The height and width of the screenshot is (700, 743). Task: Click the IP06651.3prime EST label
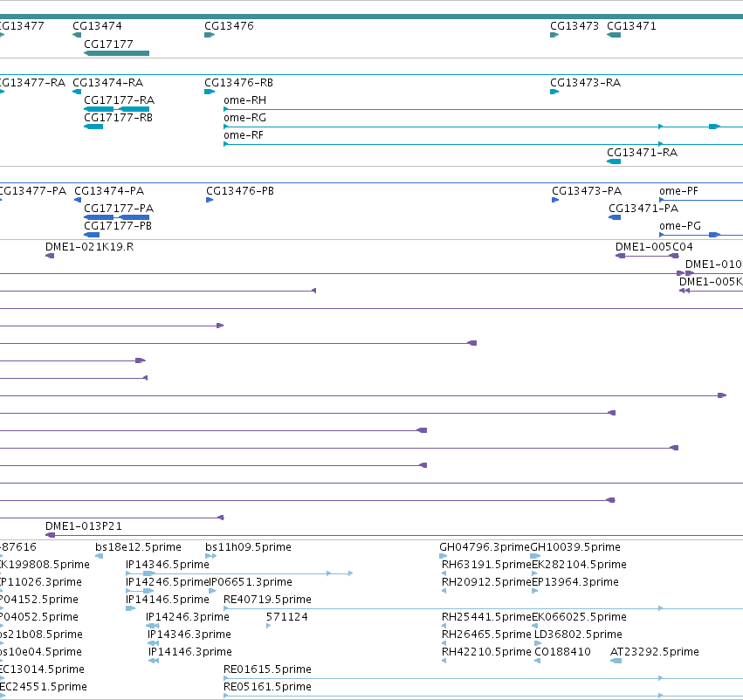pyautogui.click(x=251, y=582)
